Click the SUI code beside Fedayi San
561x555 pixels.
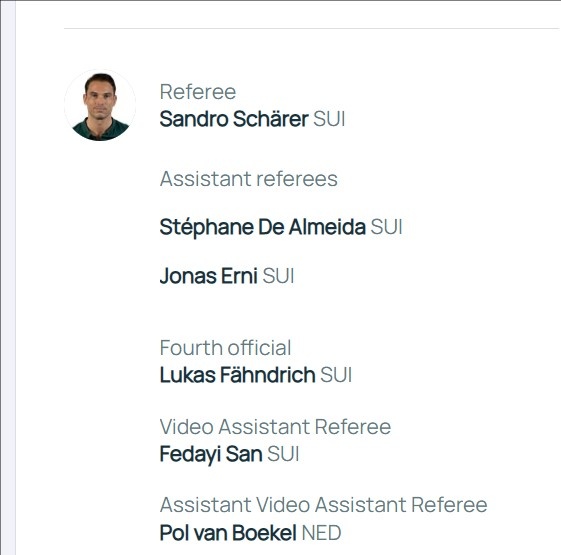pyautogui.click(x=283, y=454)
